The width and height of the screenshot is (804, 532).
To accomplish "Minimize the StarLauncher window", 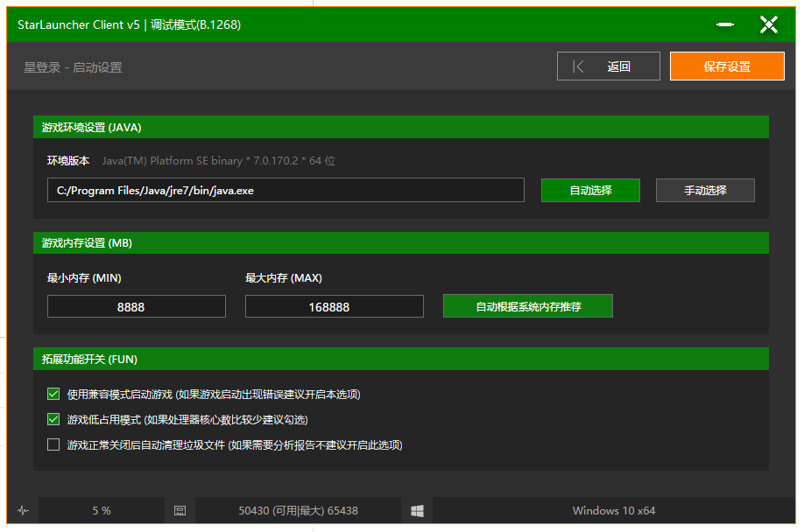I will (725, 24).
